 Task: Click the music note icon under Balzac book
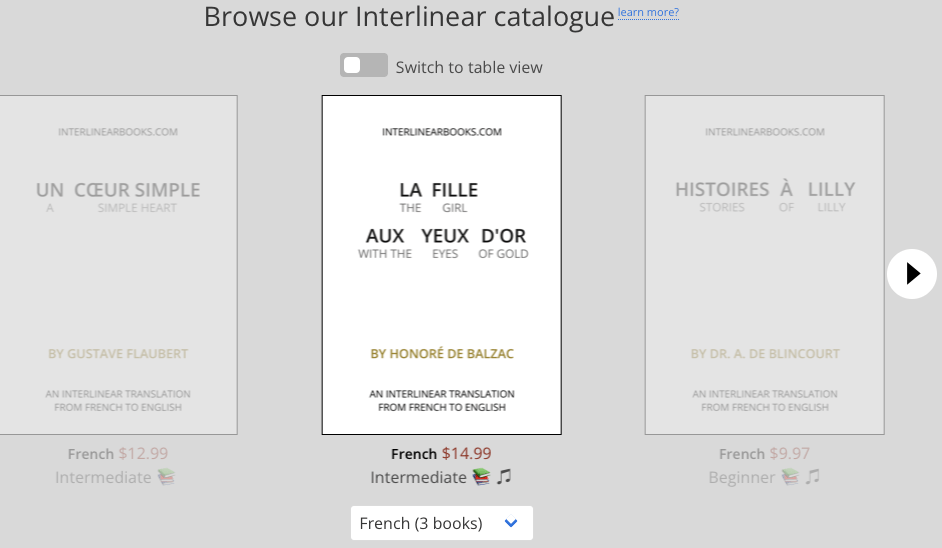[504, 477]
